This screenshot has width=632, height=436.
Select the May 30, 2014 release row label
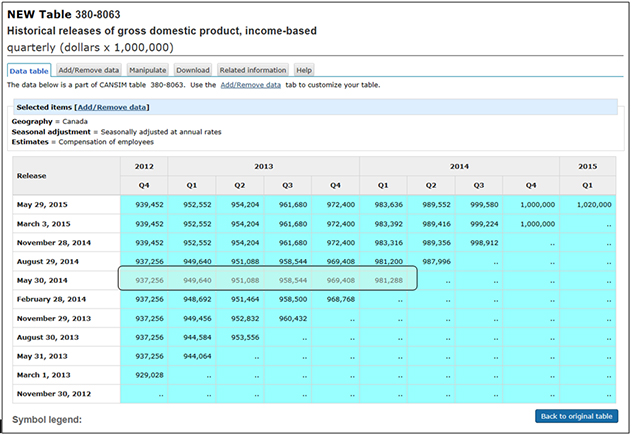(x=43, y=280)
